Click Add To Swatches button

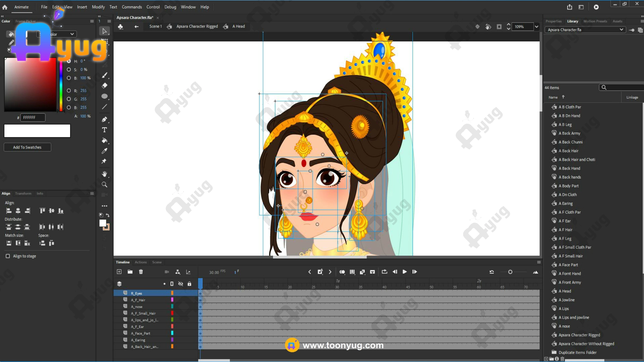[27, 147]
